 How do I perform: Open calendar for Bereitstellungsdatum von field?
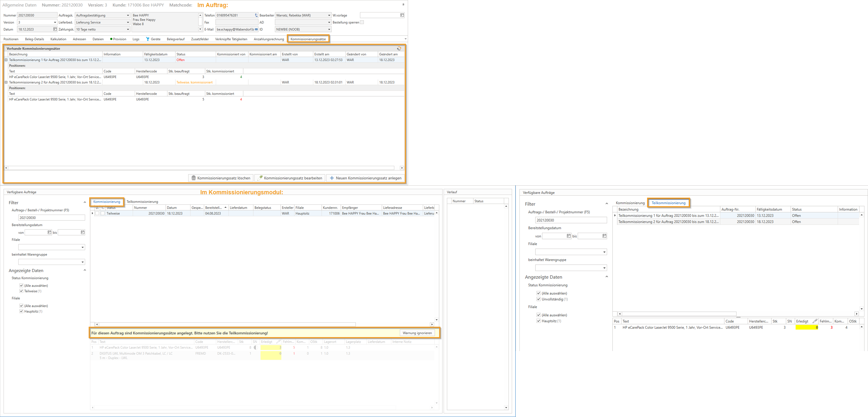click(x=49, y=232)
